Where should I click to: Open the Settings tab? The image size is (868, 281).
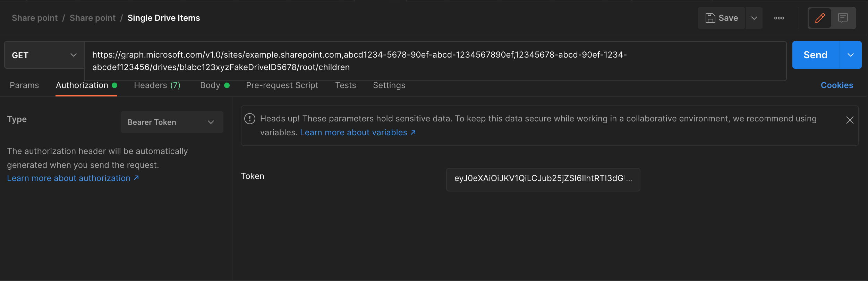pos(389,85)
